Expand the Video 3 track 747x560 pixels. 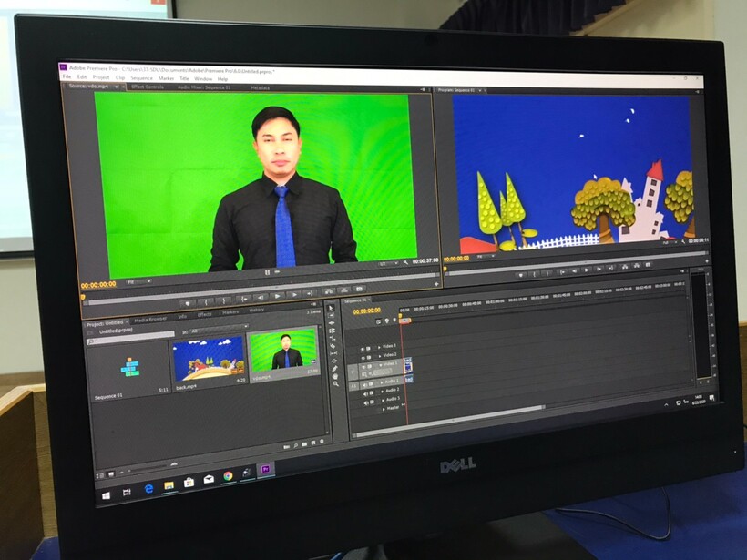(379, 347)
